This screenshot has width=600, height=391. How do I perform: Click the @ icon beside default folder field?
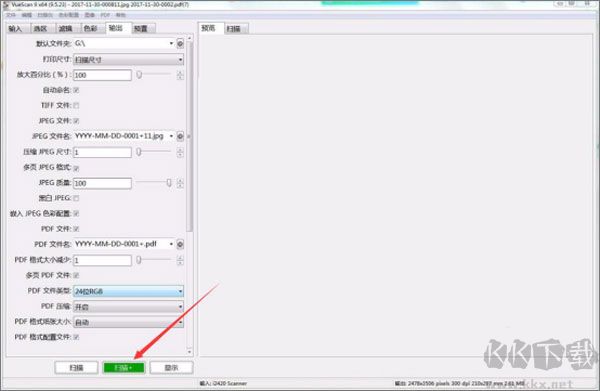pyautogui.click(x=180, y=44)
